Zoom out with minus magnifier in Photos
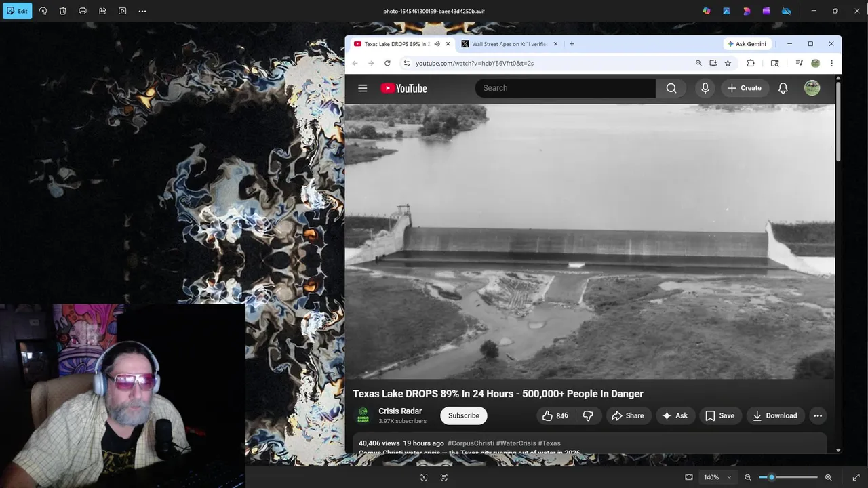This screenshot has height=488, width=868. pyautogui.click(x=748, y=477)
